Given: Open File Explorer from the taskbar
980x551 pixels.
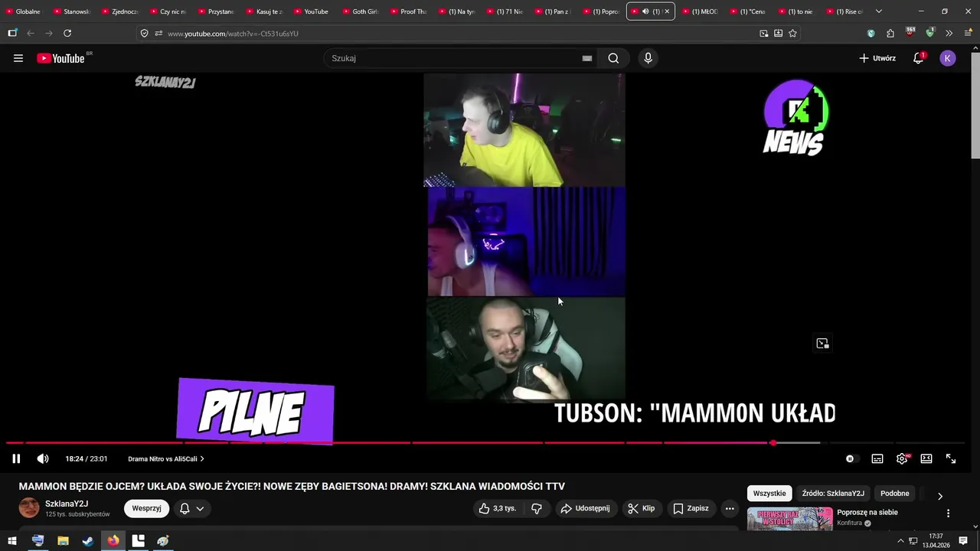Looking at the screenshot, I should 63,541.
